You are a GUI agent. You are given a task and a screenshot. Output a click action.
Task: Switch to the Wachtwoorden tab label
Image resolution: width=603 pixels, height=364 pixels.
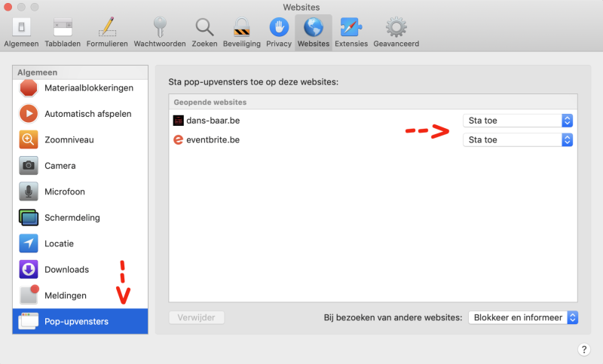(160, 44)
